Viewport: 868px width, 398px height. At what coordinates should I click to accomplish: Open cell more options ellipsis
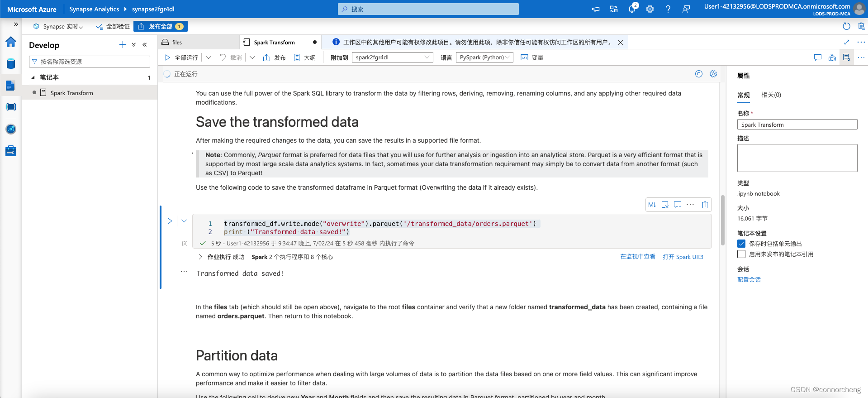point(690,205)
